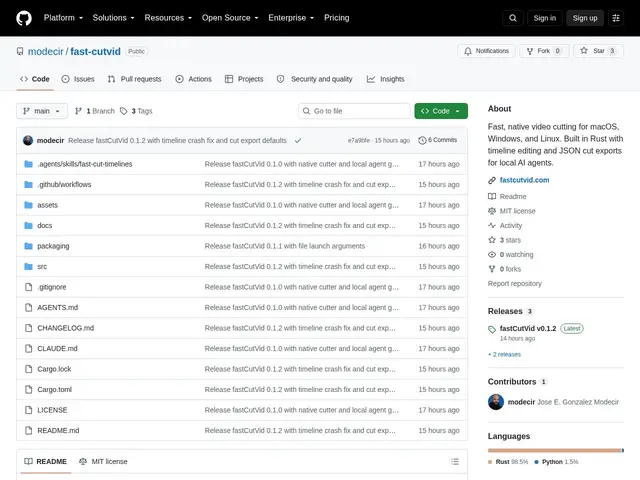Screen dimensions: 640x480
Task: Expand the Enterprise menu
Action: 291,18
